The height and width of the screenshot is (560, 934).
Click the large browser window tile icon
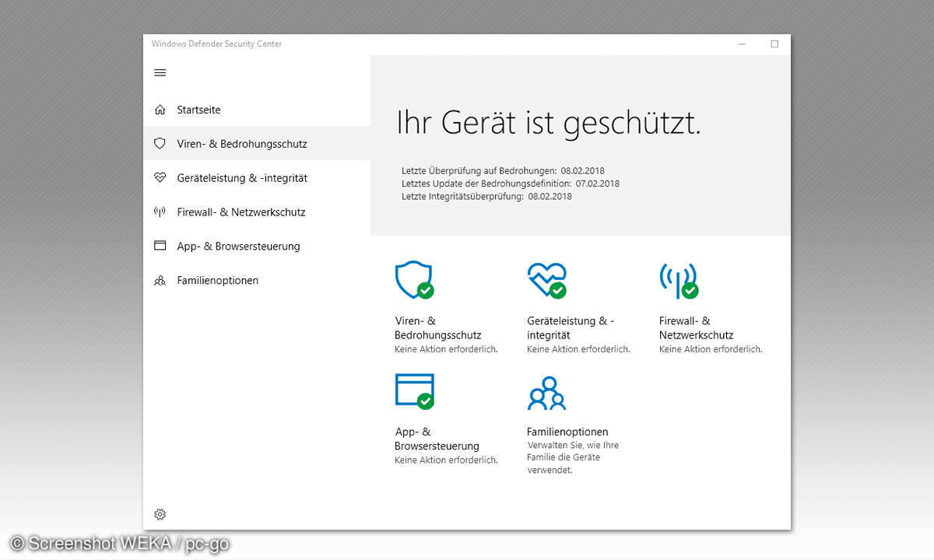(414, 391)
